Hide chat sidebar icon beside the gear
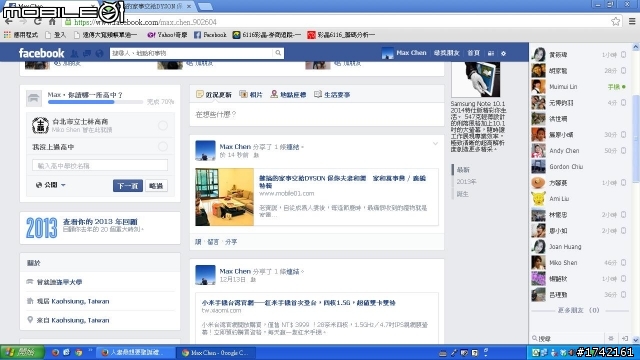The width and height of the screenshot is (640, 360). pyautogui.click(x=624, y=338)
